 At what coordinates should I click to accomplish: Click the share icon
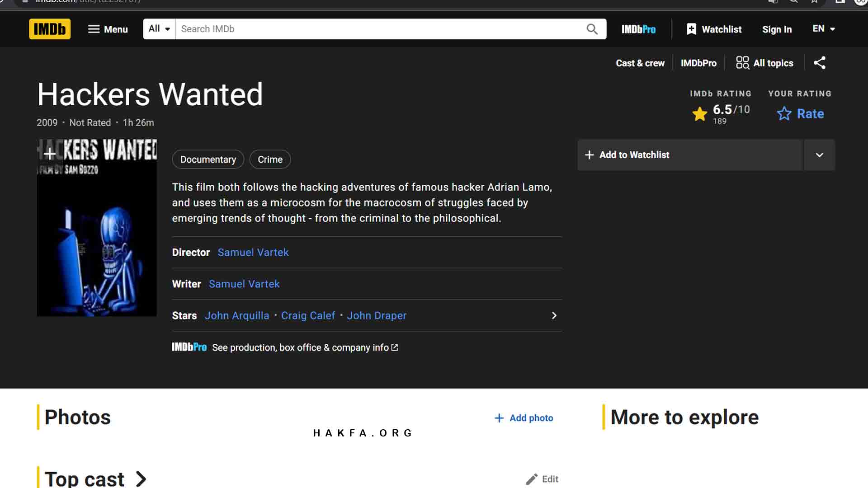pyautogui.click(x=819, y=63)
